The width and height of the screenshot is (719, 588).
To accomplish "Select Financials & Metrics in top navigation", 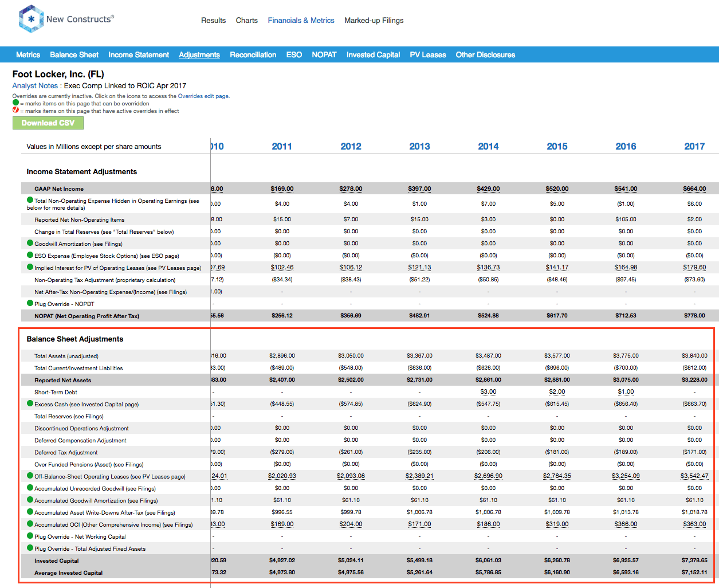I will click(301, 20).
